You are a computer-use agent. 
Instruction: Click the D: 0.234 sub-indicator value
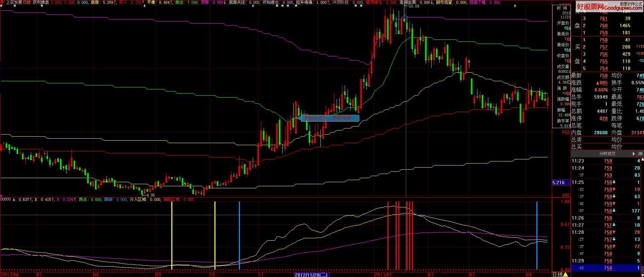click(x=66, y=200)
